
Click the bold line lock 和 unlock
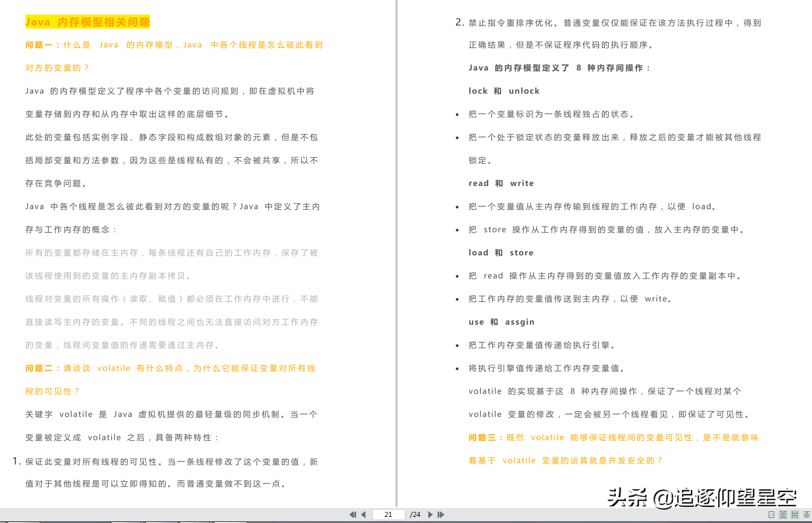(x=504, y=91)
